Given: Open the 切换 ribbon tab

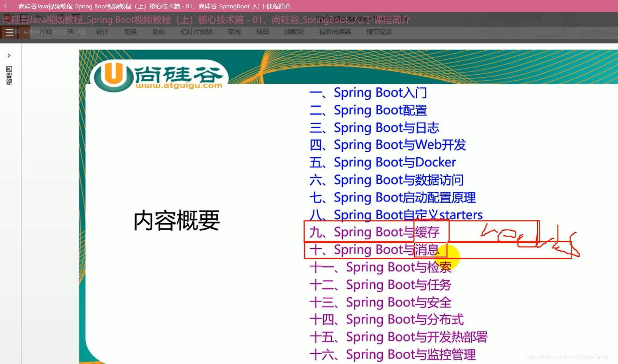Looking at the screenshot, I should [x=130, y=32].
